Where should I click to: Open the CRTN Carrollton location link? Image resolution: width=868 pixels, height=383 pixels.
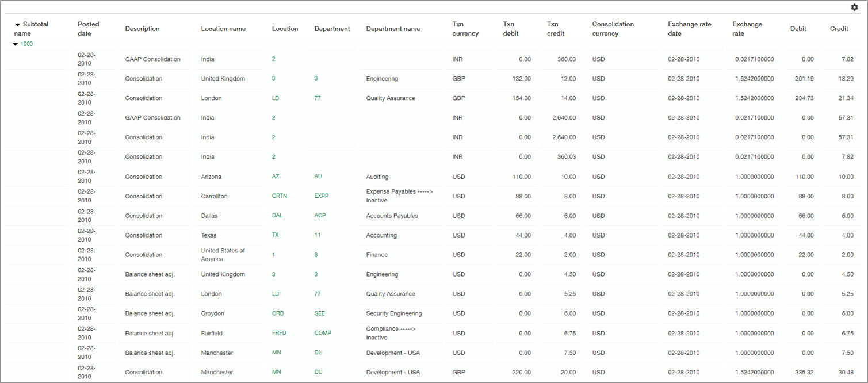(280, 196)
